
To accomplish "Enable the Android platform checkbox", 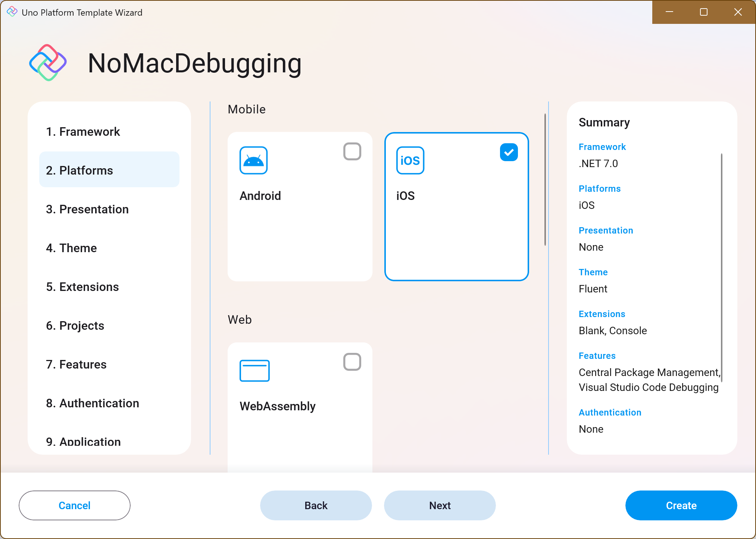I will pos(352,151).
